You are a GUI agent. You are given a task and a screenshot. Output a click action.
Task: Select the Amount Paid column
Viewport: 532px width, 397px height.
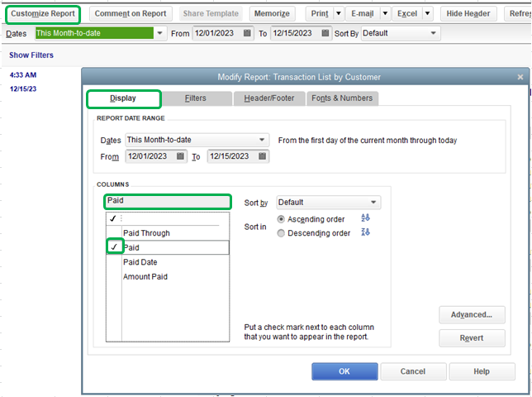point(145,277)
